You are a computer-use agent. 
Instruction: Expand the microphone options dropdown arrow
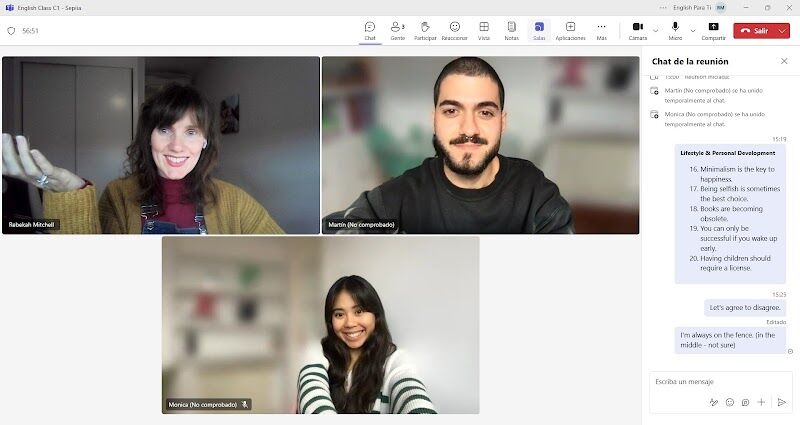(693, 30)
